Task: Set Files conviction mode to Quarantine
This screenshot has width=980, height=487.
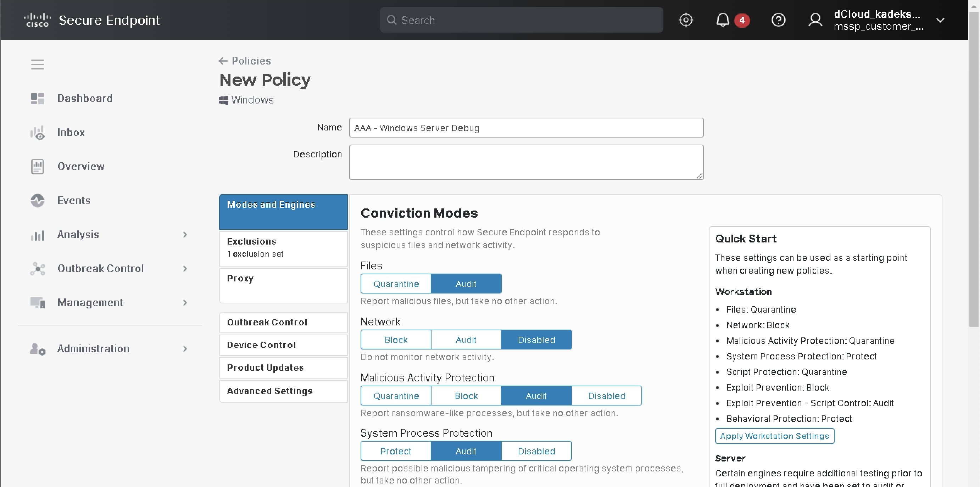Action: tap(396, 284)
